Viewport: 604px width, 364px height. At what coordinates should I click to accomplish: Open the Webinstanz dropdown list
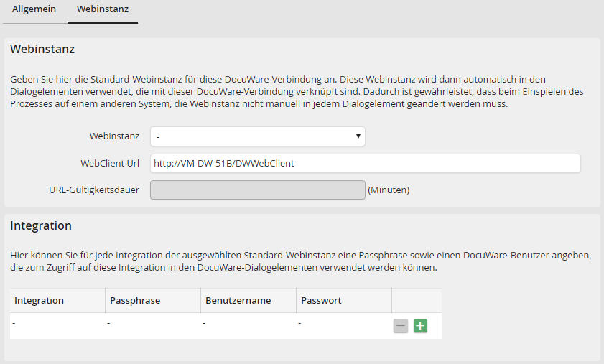click(x=257, y=136)
